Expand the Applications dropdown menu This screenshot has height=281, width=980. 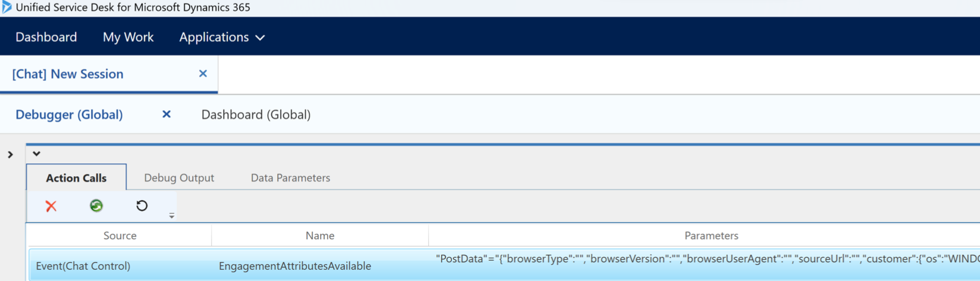222,37
